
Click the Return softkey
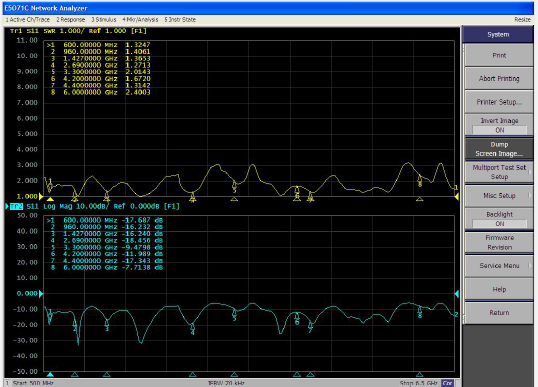[499, 313]
